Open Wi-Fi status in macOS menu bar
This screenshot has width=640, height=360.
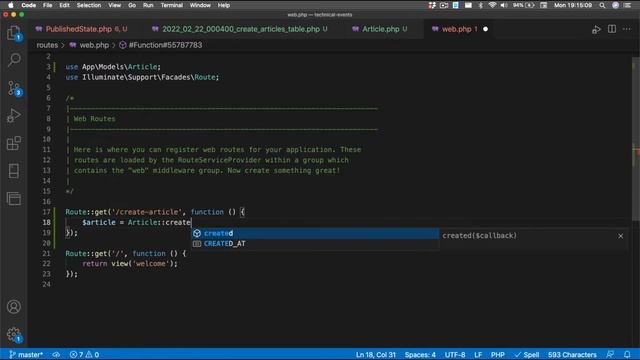(x=492, y=5)
